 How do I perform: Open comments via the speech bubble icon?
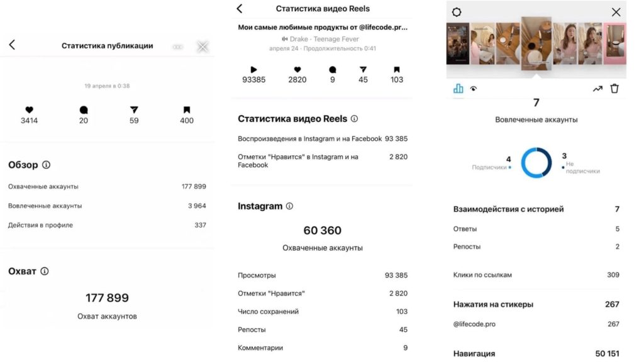(333, 70)
